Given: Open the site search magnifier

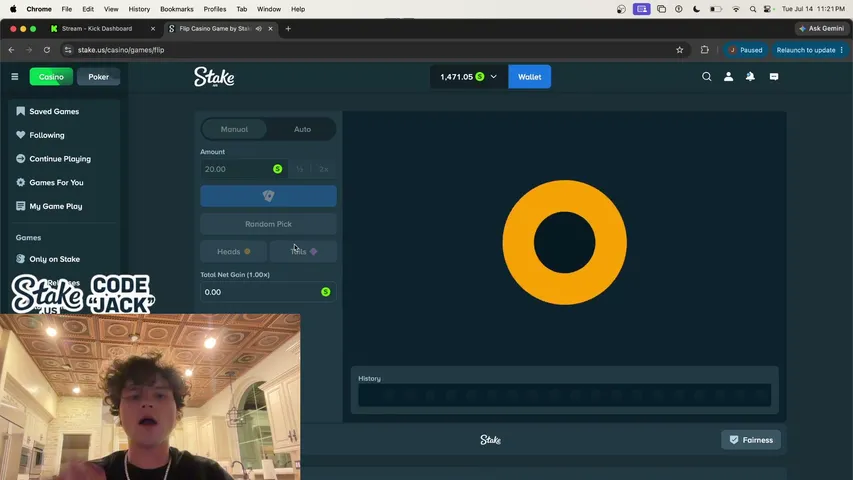Looking at the screenshot, I should 706,77.
